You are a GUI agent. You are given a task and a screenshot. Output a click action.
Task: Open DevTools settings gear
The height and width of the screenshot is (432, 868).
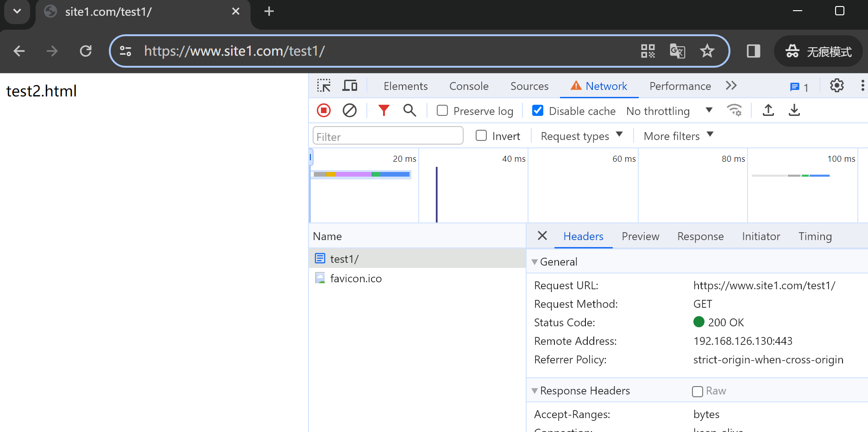(837, 86)
